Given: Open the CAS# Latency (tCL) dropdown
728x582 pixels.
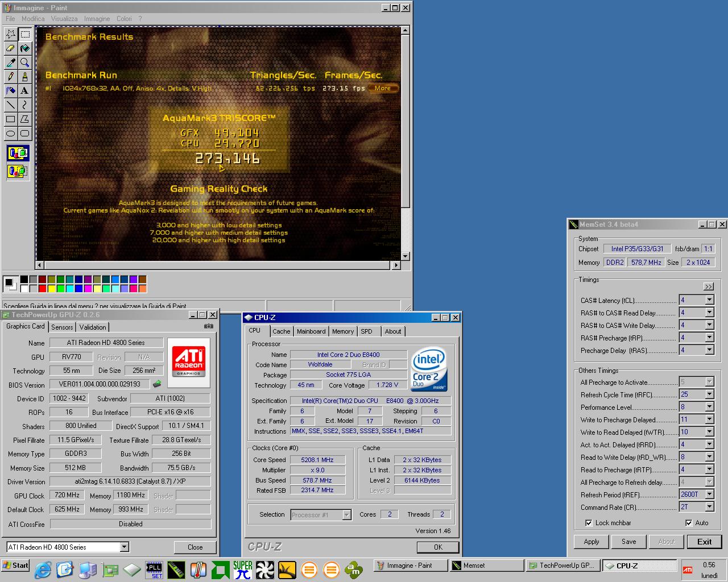Looking at the screenshot, I should 709,300.
